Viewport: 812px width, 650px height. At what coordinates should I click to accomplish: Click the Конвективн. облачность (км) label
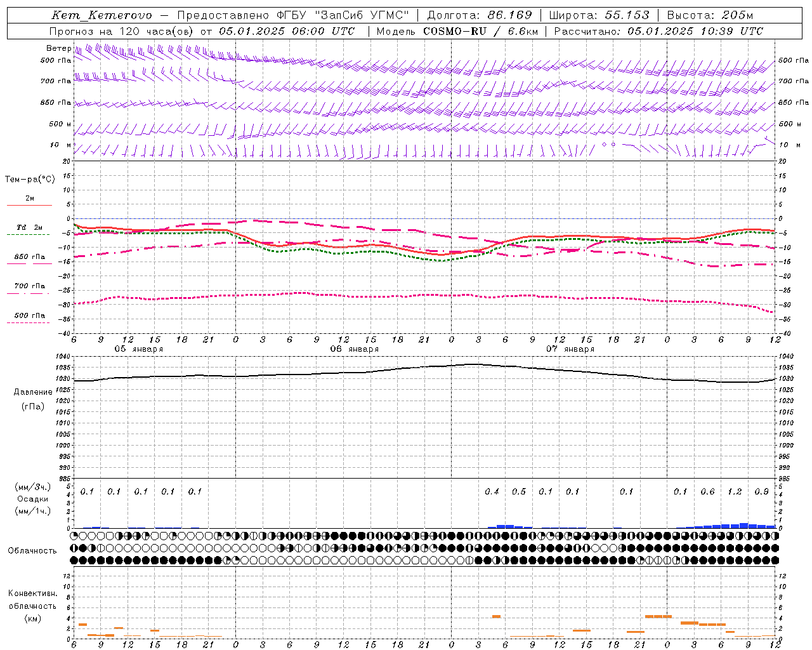pyautogui.click(x=32, y=606)
